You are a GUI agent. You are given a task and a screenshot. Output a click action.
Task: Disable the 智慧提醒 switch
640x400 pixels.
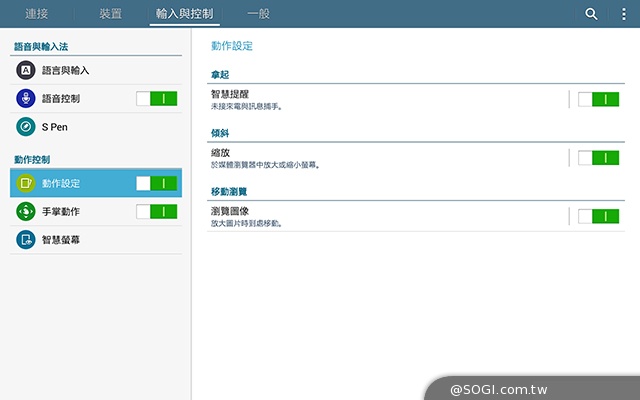point(598,98)
